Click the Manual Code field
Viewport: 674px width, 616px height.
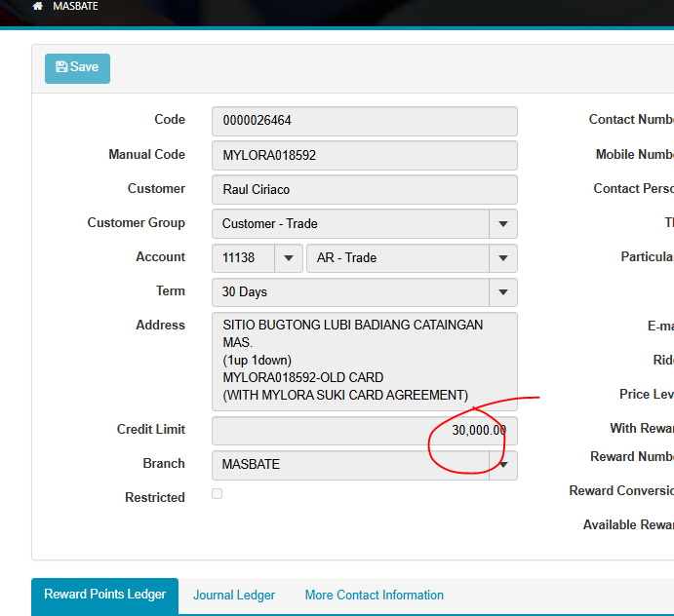(364, 155)
